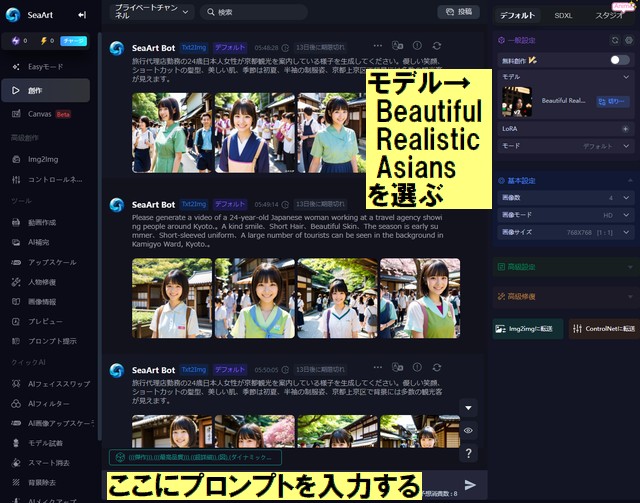Click the AIフィルター icon
Viewport: 640px width, 503px height.
16,403
